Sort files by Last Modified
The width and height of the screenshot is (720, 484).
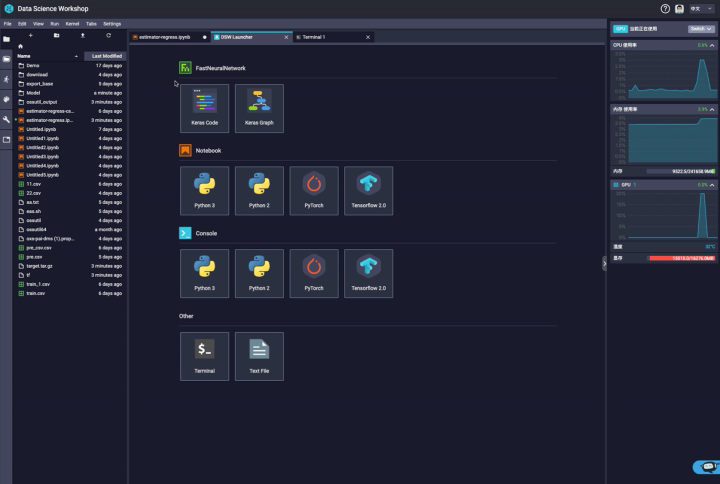106,56
